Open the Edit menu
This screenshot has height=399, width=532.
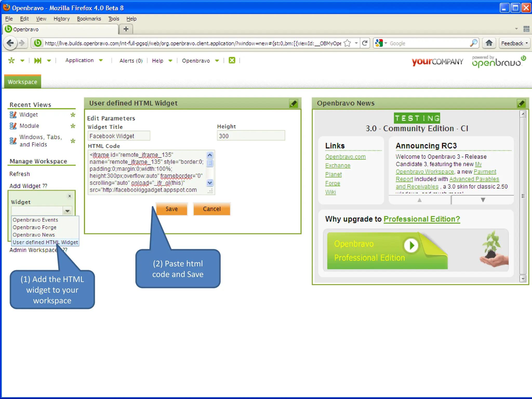24,19
